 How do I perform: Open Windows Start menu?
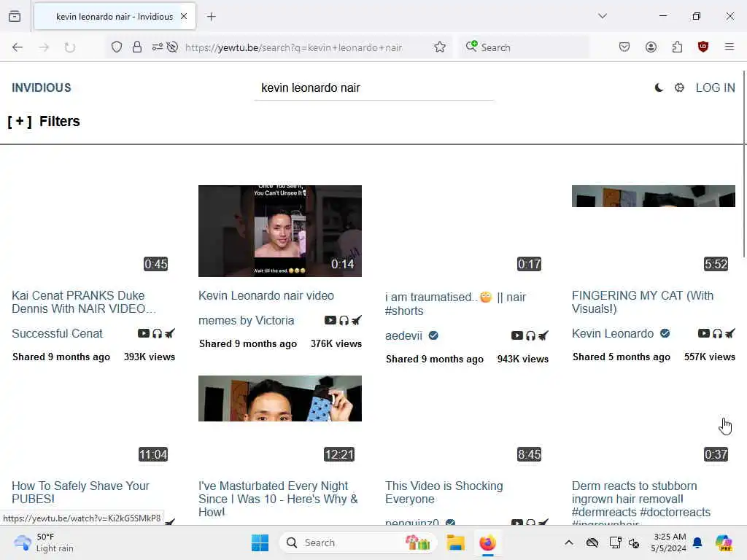pos(260,542)
